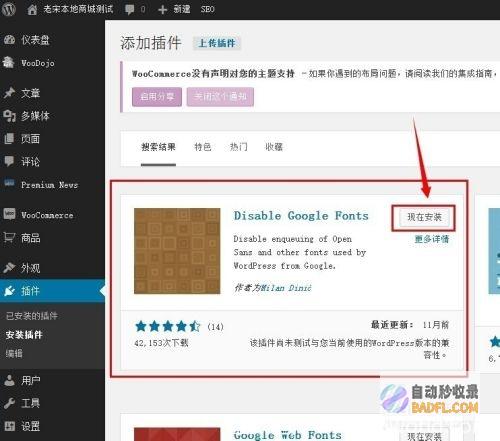Click site name 老宋本地商城测试
Viewport: 500px width, 441px height.
click(78, 9)
